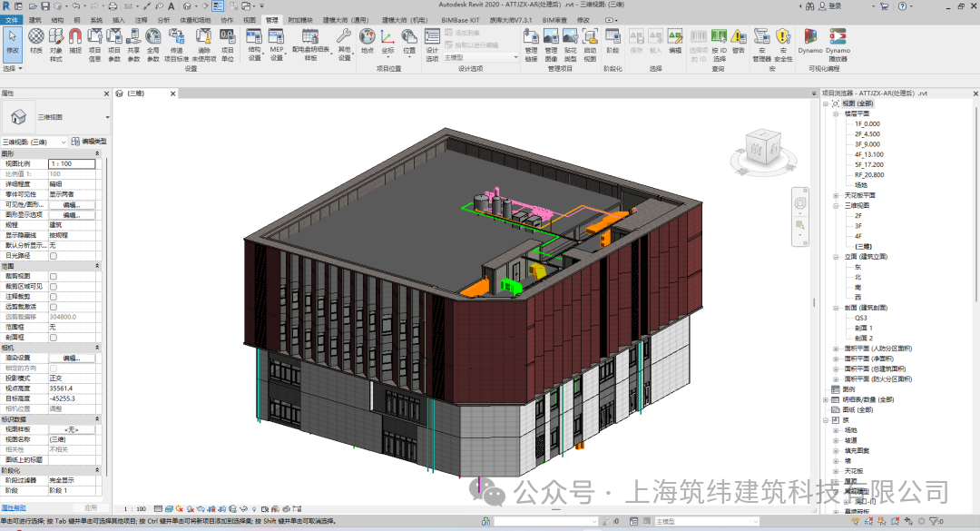This screenshot has width=980, height=531.
Task: Click the 阶段 (Phases) icon
Action: point(612,42)
